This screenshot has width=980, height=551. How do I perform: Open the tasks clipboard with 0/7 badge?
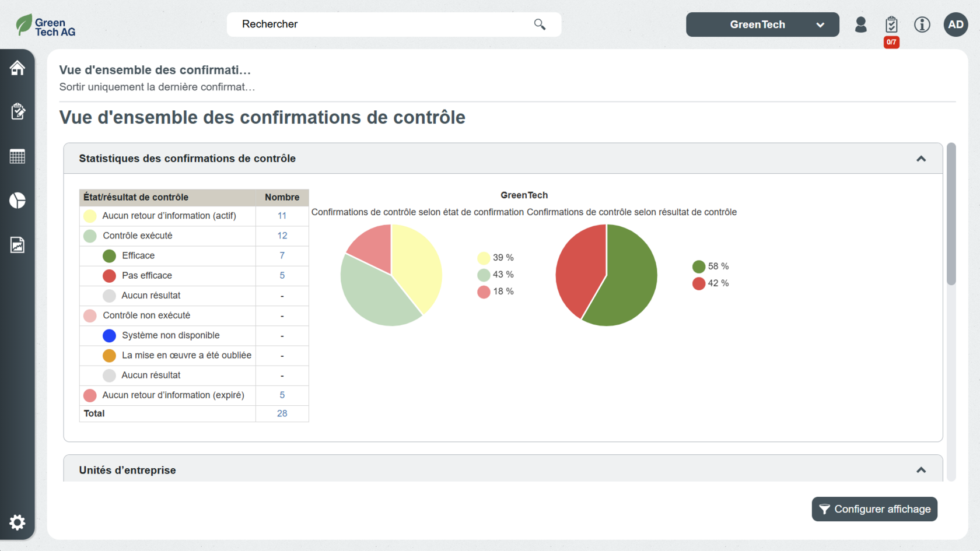coord(891,25)
